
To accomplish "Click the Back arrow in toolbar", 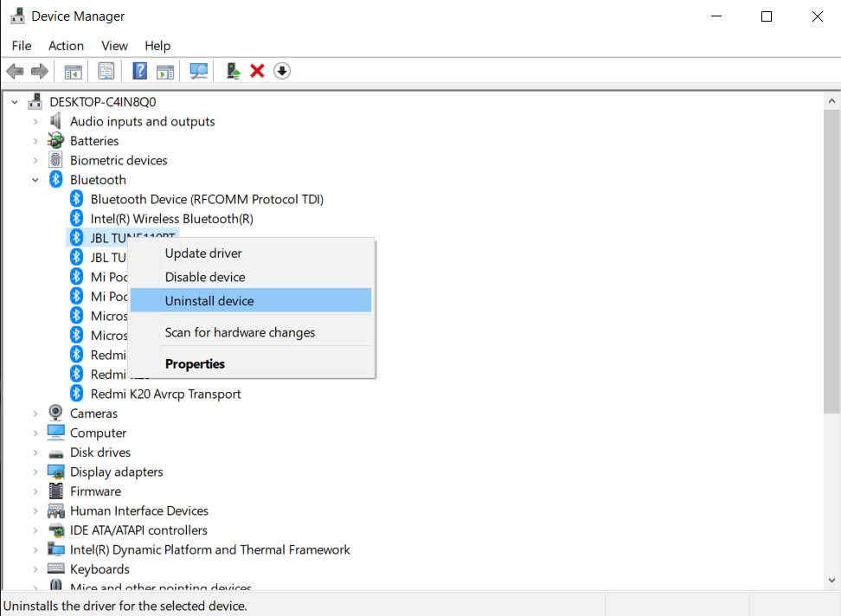I will (x=15, y=71).
